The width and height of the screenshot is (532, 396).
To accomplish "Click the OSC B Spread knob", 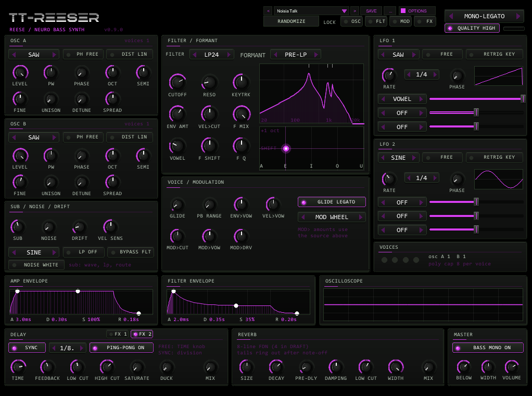I will [112, 183].
